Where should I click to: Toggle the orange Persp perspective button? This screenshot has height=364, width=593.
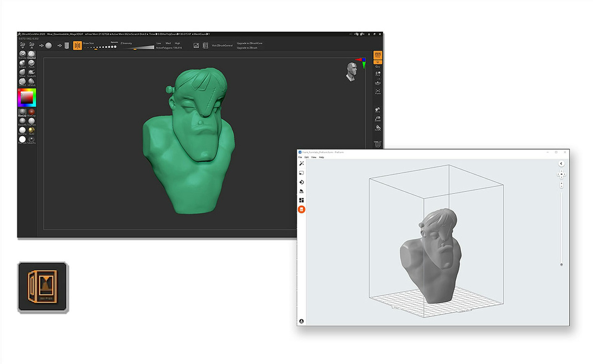[x=378, y=55]
